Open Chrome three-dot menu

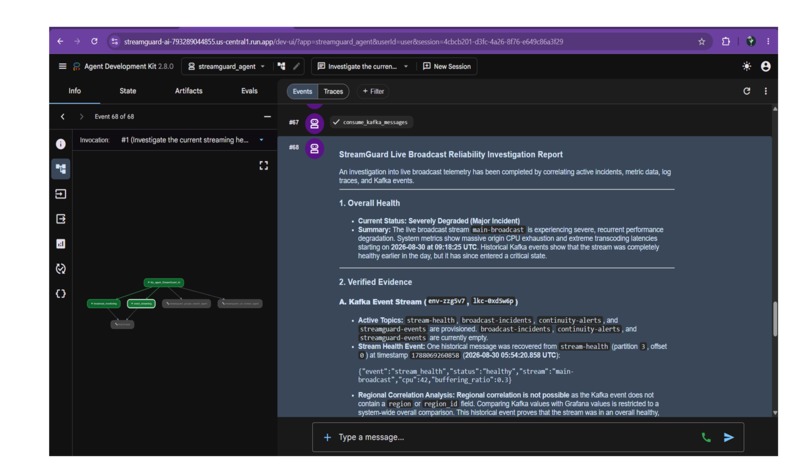[768, 42]
